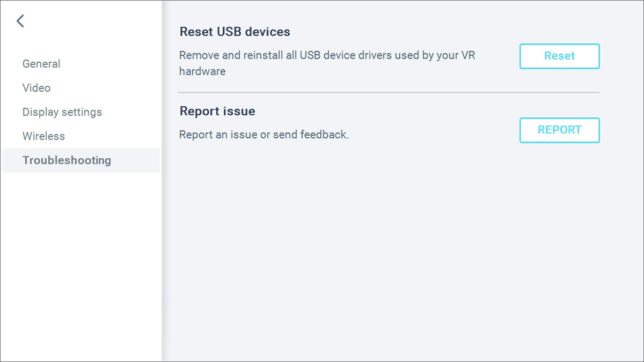
Task: Switch to the Video settings page
Action: tap(36, 87)
